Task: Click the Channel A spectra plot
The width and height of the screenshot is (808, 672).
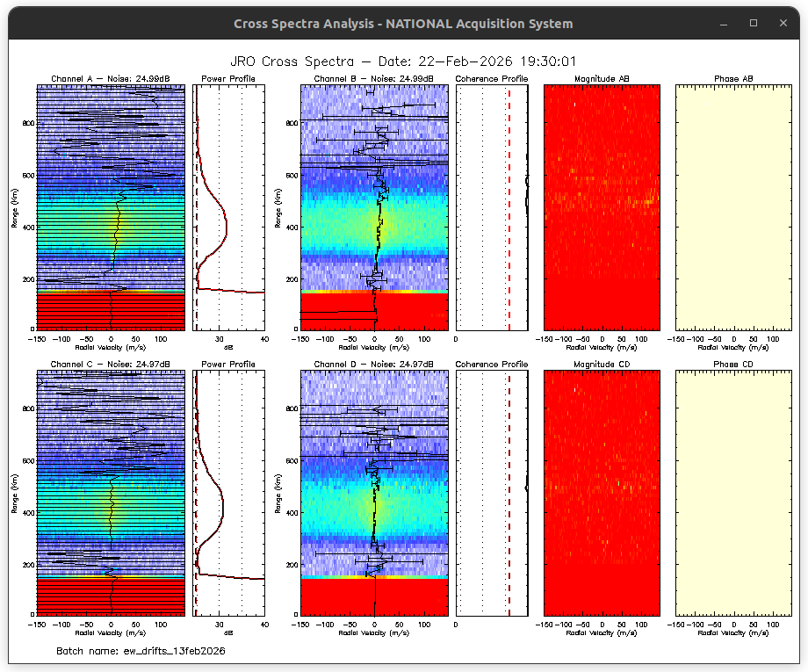Action: pos(111,207)
